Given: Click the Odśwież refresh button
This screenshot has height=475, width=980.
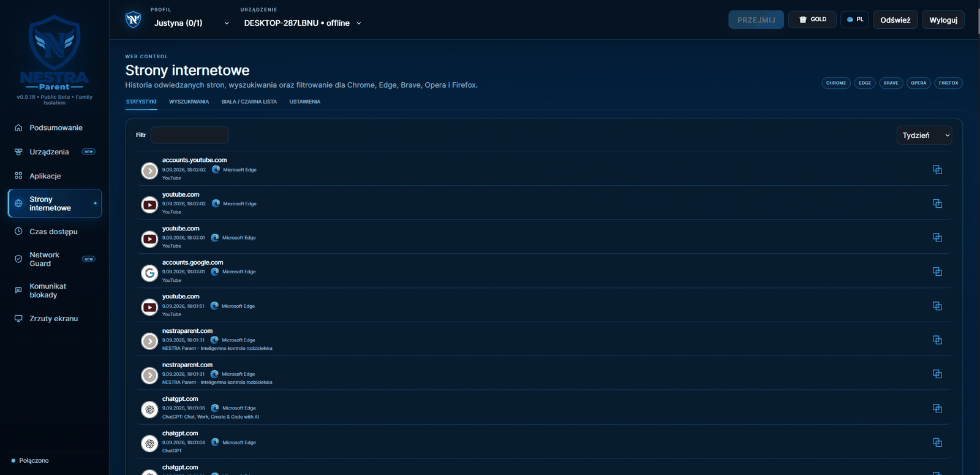Looking at the screenshot, I should tap(895, 20).
